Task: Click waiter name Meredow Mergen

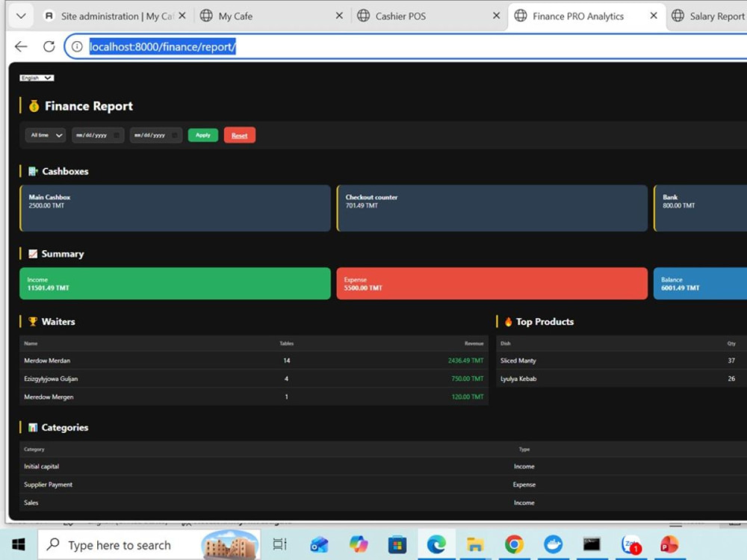Action: pyautogui.click(x=49, y=396)
